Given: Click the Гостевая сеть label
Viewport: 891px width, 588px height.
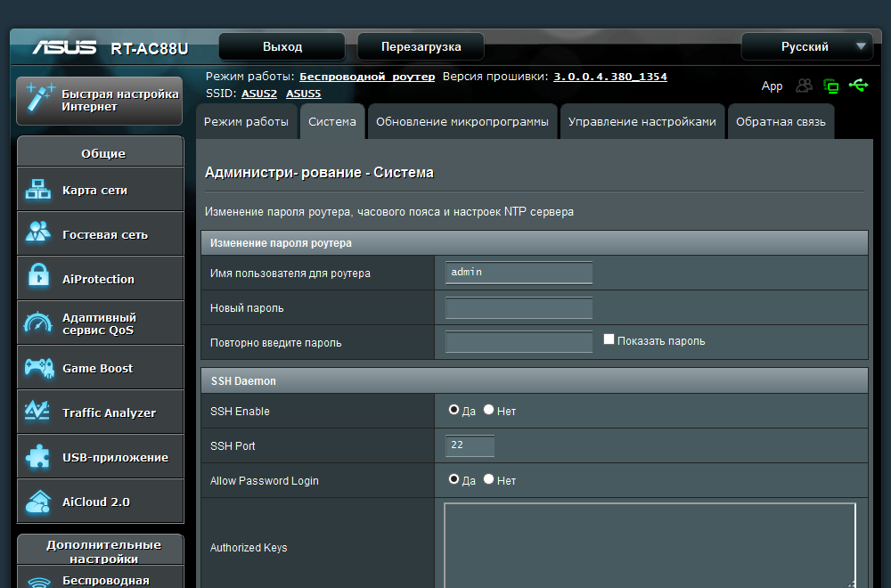Looking at the screenshot, I should pyautogui.click(x=105, y=234).
